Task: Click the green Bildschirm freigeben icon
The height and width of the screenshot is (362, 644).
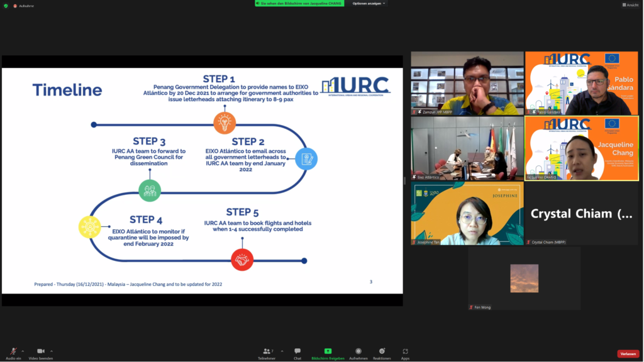Action: click(x=328, y=351)
